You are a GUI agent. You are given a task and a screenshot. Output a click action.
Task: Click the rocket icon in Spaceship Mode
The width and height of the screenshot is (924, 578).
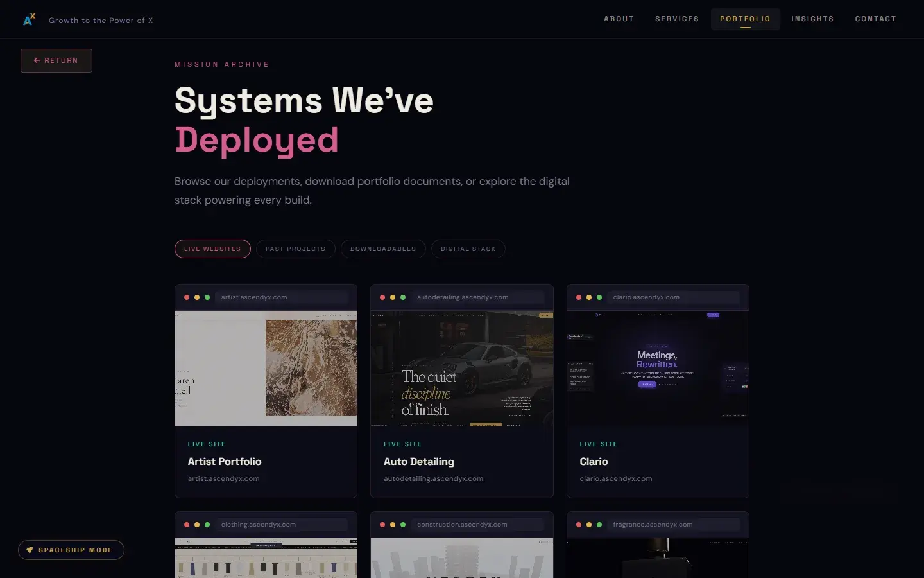(x=30, y=550)
